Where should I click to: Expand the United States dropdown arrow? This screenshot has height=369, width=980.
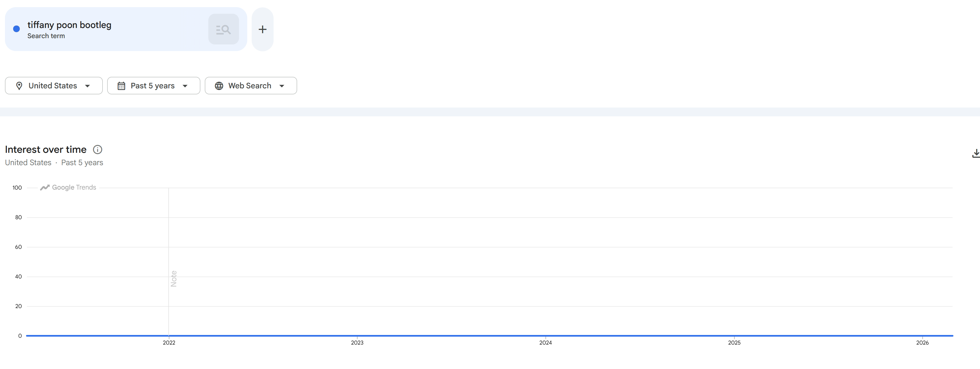(x=87, y=86)
